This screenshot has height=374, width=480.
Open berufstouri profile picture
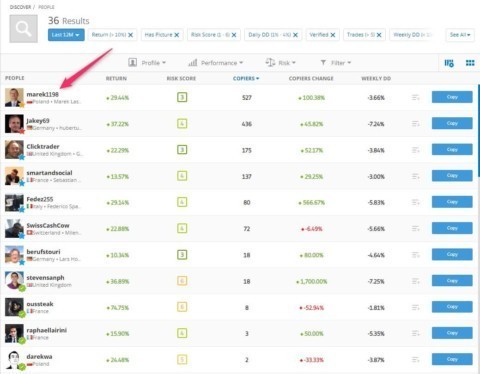14,255
